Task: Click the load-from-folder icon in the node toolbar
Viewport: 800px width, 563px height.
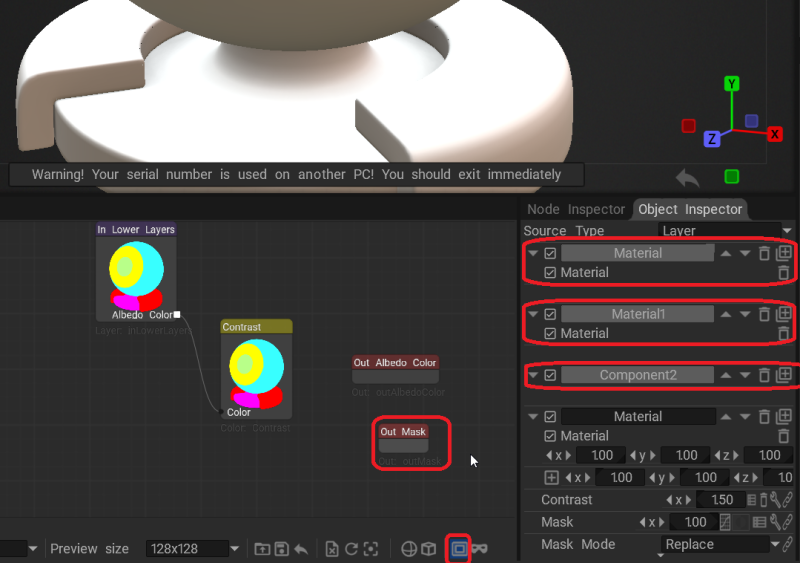Action: [x=262, y=549]
